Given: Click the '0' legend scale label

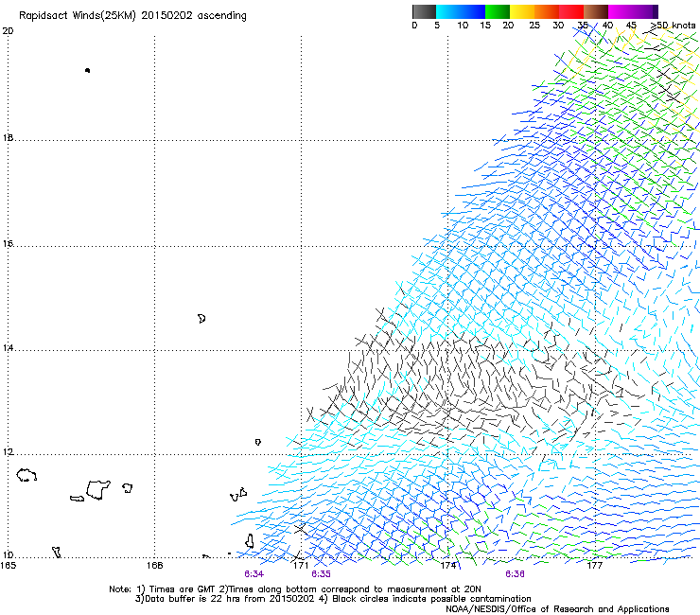Looking at the screenshot, I should pyautogui.click(x=414, y=26).
